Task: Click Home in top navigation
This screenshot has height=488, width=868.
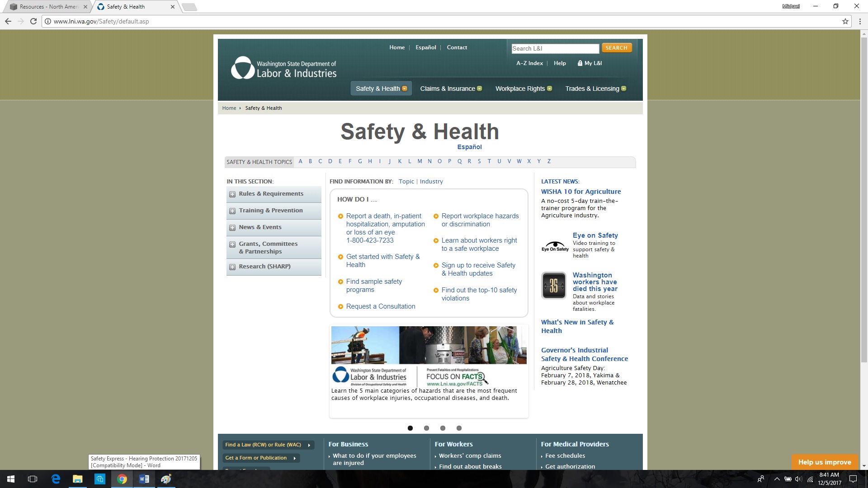Action: [397, 47]
